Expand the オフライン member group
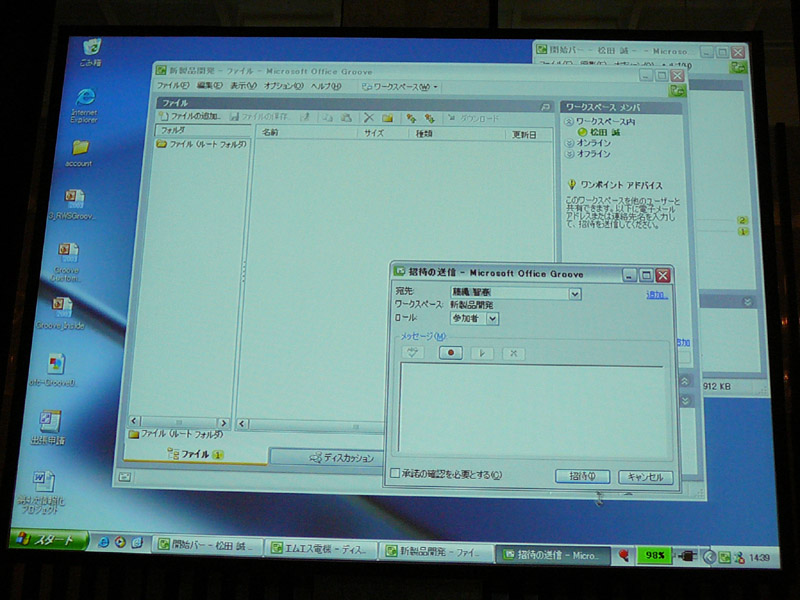 coord(570,154)
